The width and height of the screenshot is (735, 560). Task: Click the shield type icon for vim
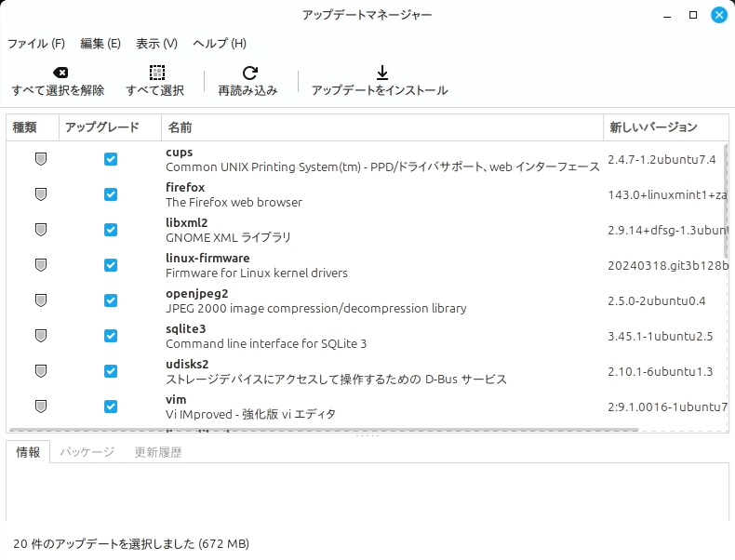tap(40, 407)
